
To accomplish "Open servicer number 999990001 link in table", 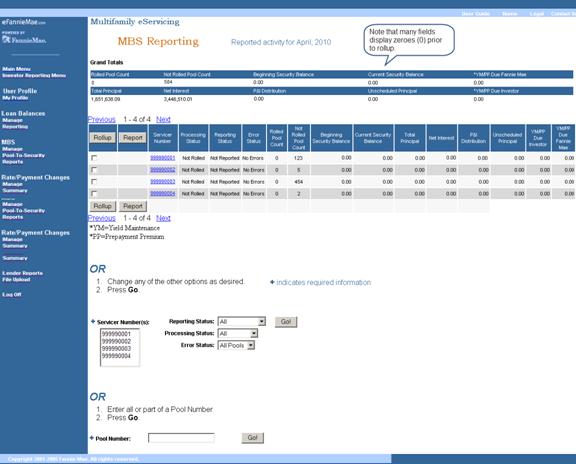I will tap(163, 158).
